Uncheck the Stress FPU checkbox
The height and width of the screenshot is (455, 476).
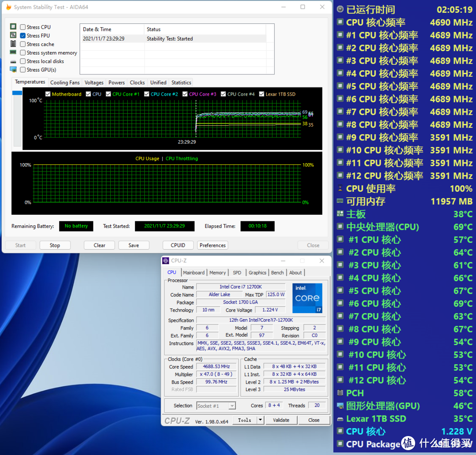pyautogui.click(x=23, y=36)
